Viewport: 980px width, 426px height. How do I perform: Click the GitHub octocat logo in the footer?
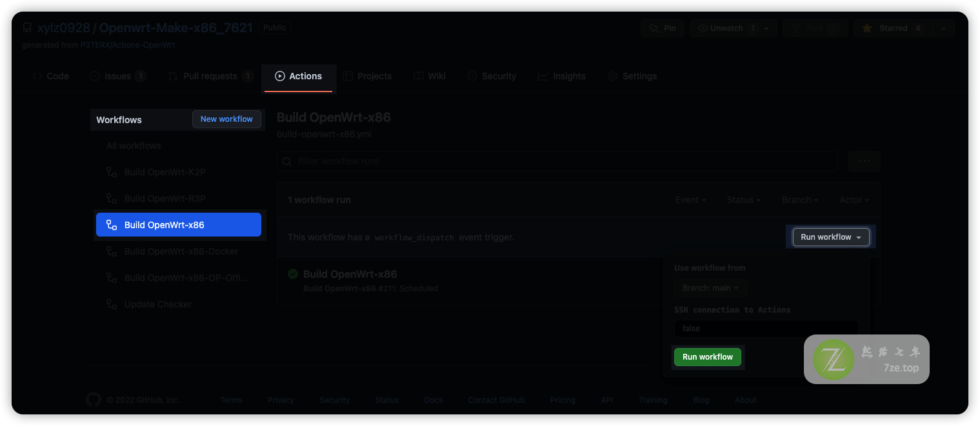(93, 400)
